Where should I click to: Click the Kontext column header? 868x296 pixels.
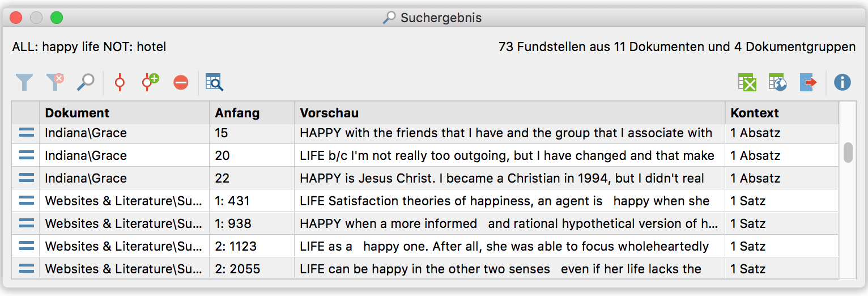[782, 113]
